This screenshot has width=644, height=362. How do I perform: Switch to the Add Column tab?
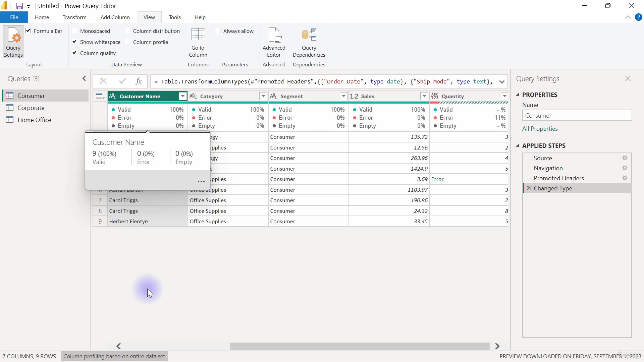[115, 17]
